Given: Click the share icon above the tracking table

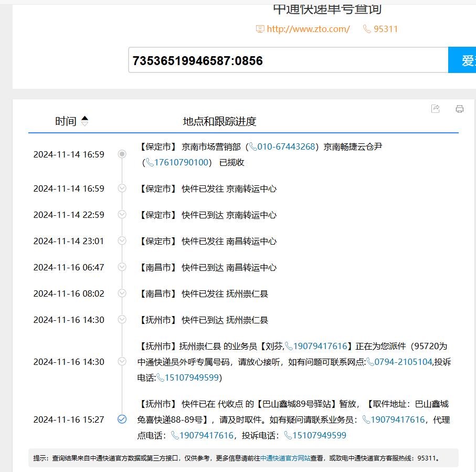Looking at the screenshot, I should pos(435,109).
